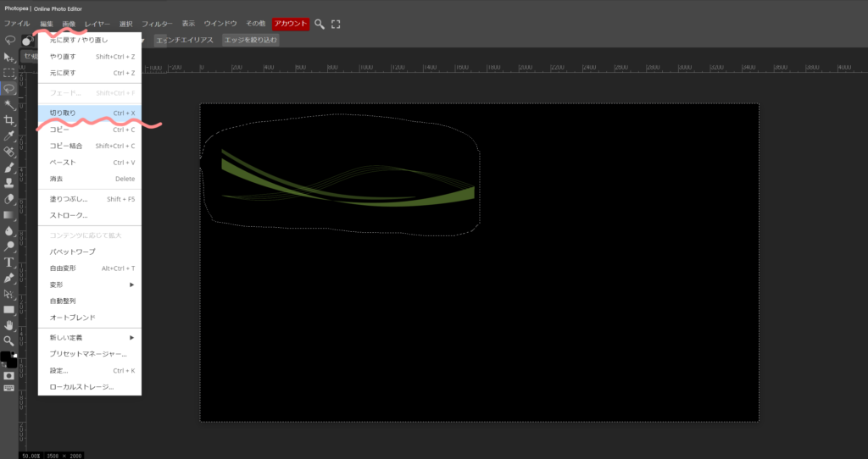Open the レイヤー menu
868x459 pixels.
pyautogui.click(x=97, y=24)
